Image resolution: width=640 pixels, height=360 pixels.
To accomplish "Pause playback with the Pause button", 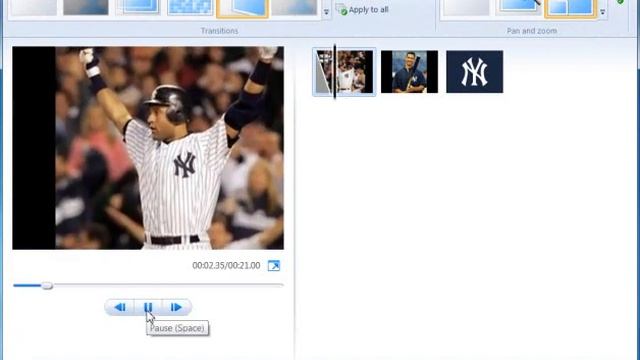I will click(148, 307).
